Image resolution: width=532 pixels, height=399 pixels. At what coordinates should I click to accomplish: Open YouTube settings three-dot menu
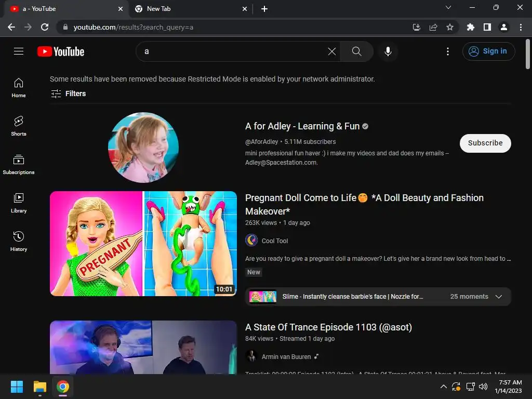[x=448, y=51]
